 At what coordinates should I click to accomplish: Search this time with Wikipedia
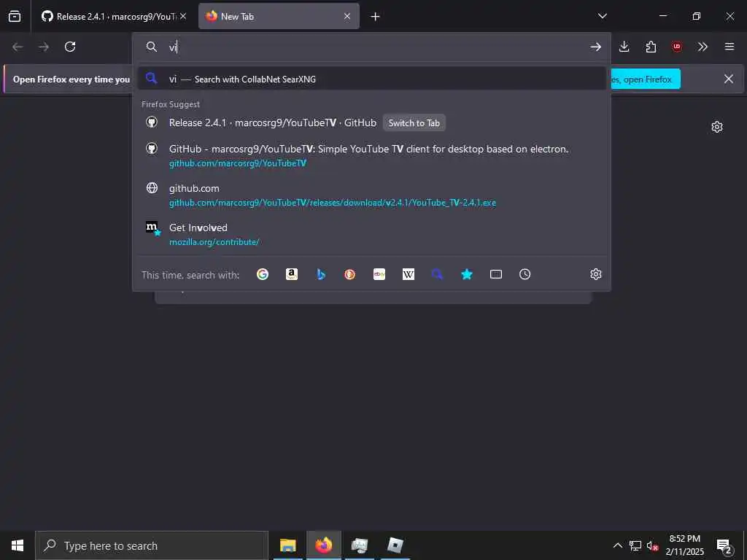(x=409, y=274)
